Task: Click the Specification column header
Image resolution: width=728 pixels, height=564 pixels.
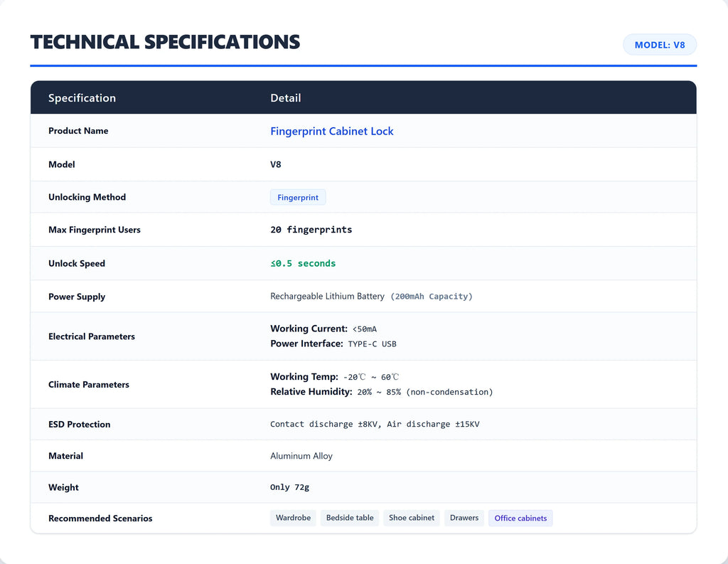Action: click(82, 98)
